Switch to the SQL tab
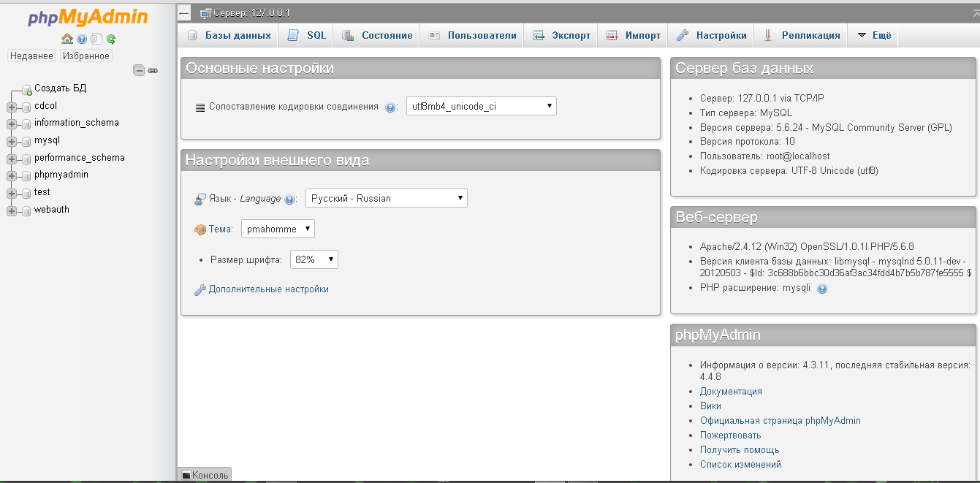 [x=307, y=35]
